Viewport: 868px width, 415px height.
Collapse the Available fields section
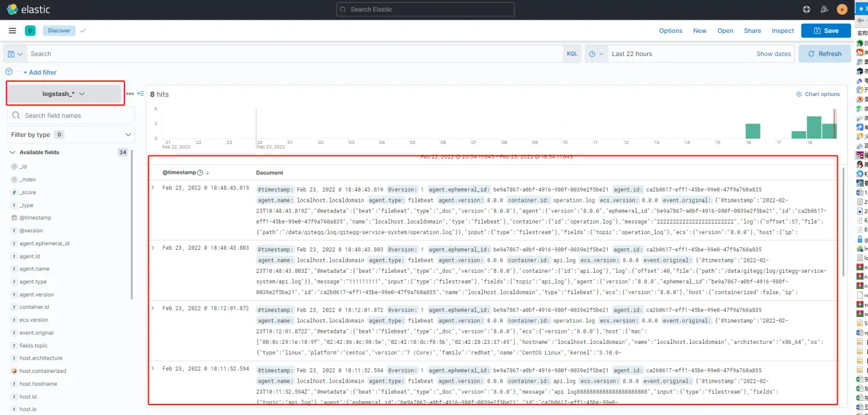tap(12, 153)
